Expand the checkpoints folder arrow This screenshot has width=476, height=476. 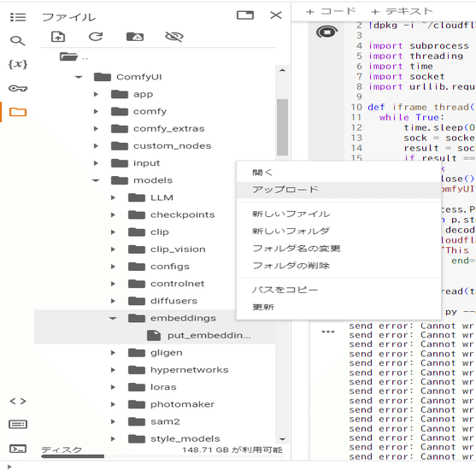click(113, 215)
